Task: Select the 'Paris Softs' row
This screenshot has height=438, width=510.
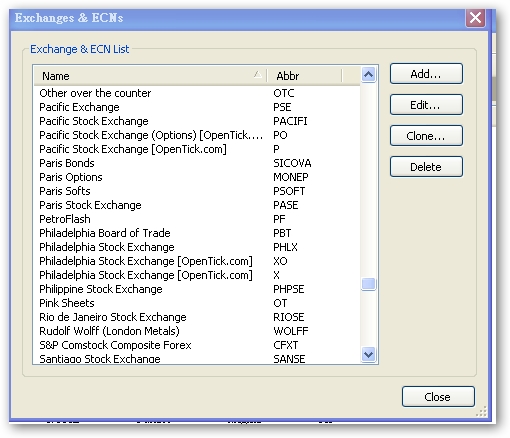Action: tap(197, 191)
